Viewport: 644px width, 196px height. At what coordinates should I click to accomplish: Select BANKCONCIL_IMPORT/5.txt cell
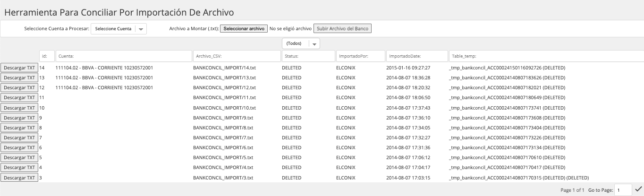(223, 158)
